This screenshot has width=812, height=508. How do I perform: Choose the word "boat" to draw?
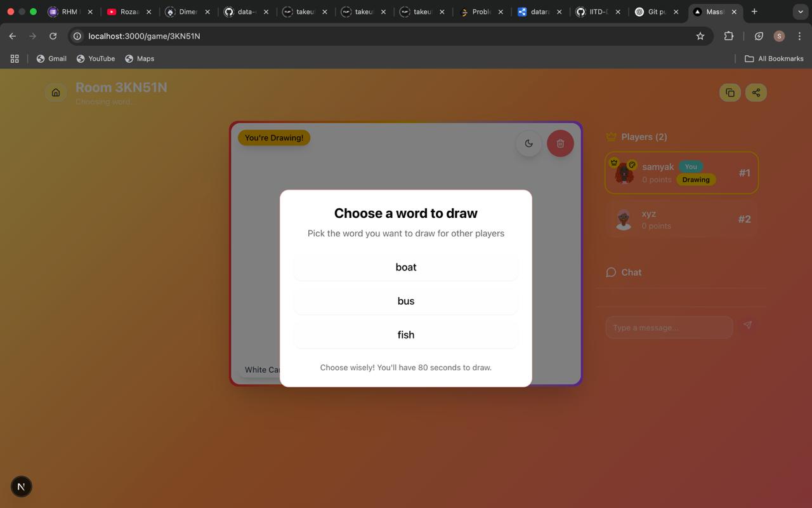click(406, 267)
